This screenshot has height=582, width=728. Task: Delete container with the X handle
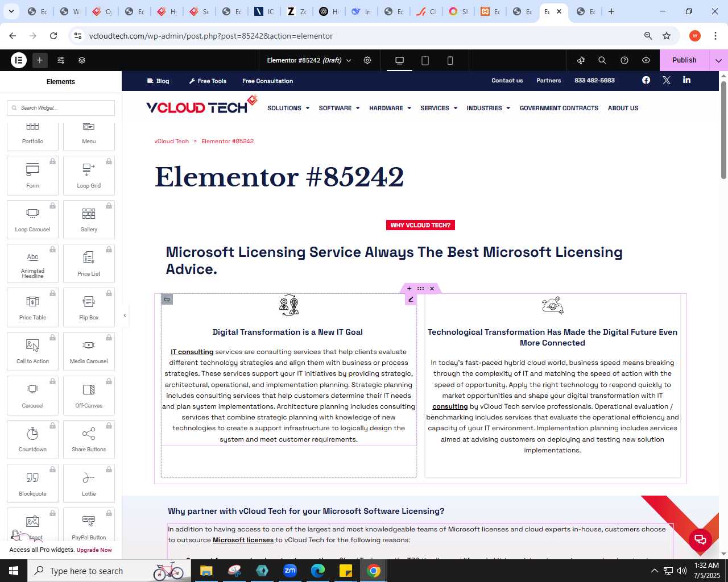point(432,289)
